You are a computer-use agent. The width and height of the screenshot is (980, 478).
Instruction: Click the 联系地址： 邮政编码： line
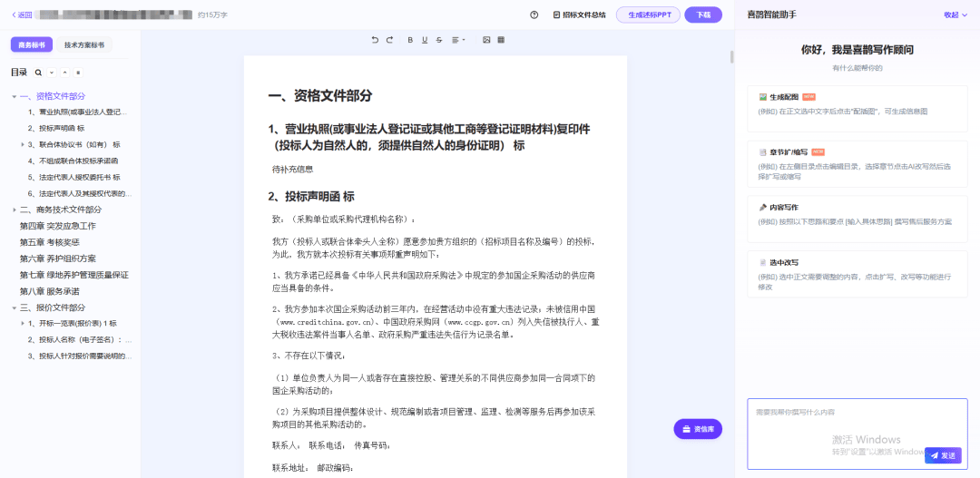click(x=312, y=467)
